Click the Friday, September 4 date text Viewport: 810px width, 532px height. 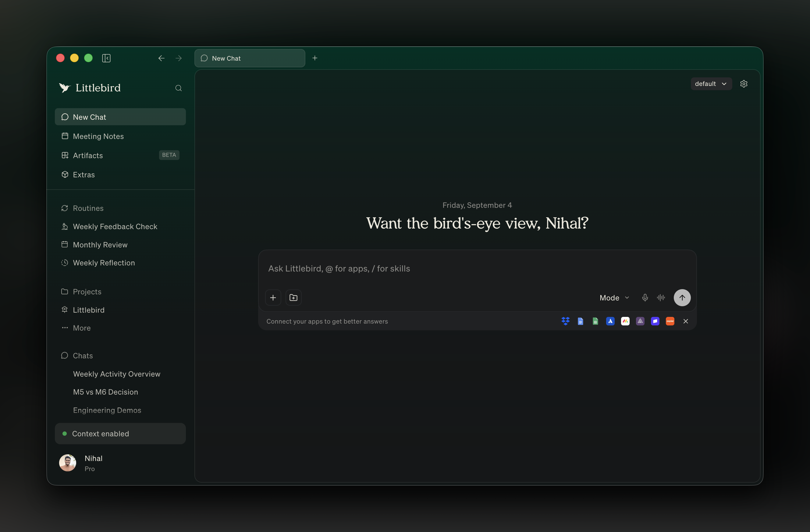[x=477, y=205]
